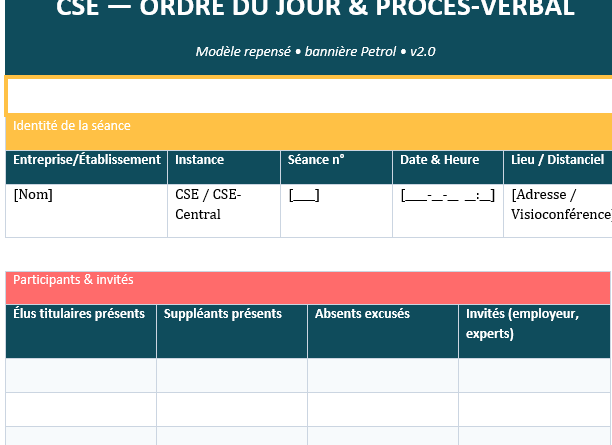This screenshot has height=445, width=612.
Task: Click the empty white box outlined in orange
Action: click(309, 96)
